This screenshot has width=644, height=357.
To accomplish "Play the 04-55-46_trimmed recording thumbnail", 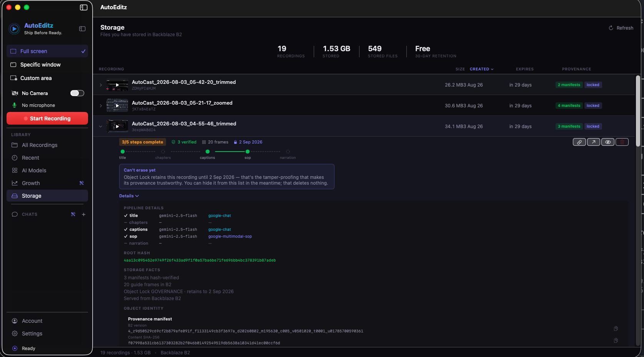I will (117, 127).
